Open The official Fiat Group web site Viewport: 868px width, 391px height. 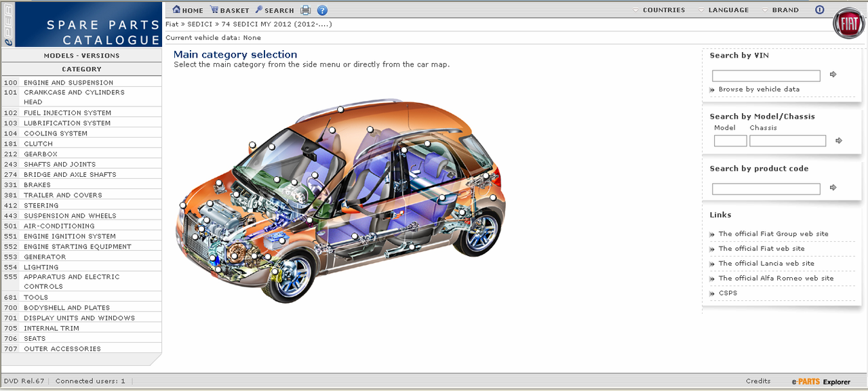[x=774, y=234]
